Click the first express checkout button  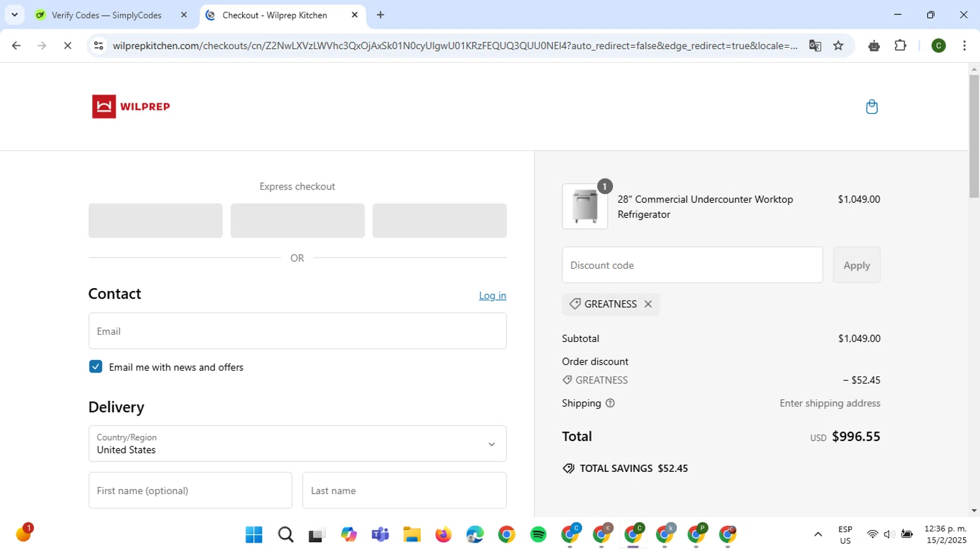pos(155,220)
